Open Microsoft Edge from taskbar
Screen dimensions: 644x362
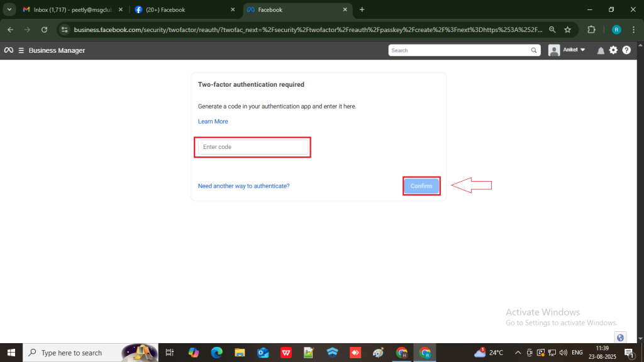point(216,353)
